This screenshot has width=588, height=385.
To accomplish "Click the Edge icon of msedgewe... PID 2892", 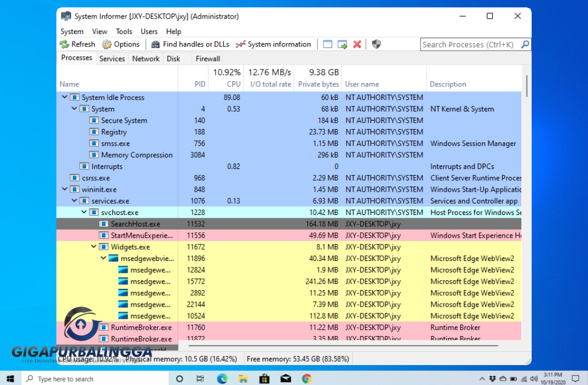I will click(123, 293).
